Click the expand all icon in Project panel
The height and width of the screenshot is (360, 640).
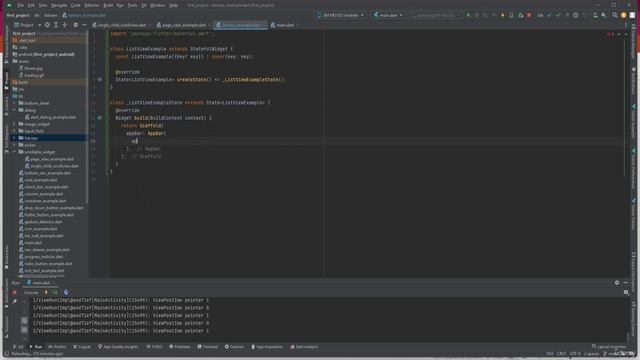pyautogui.click(x=56, y=25)
